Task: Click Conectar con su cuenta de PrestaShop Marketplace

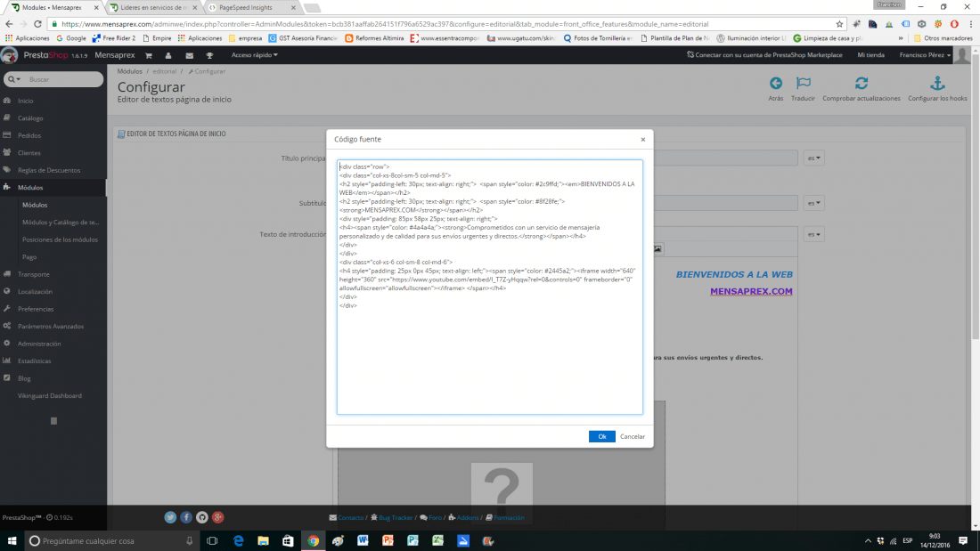Action: click(764, 55)
